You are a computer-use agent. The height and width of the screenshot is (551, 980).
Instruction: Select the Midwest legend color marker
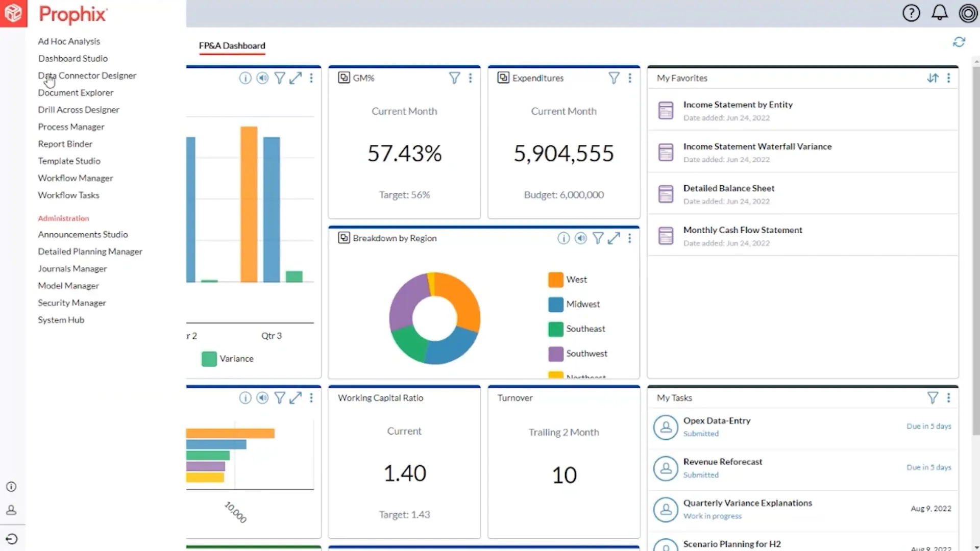point(555,304)
